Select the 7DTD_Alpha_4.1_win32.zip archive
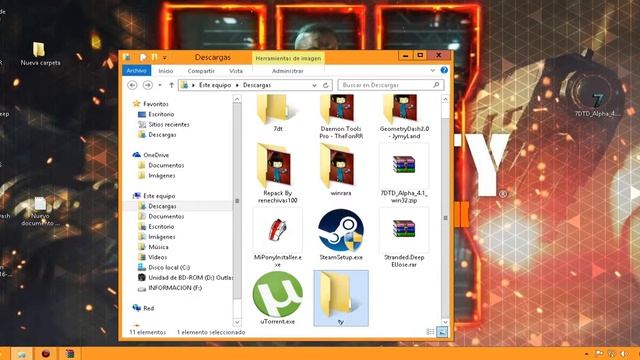 point(404,173)
